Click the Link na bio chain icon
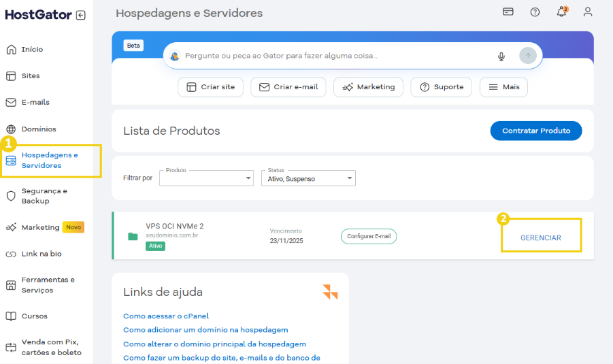Screen dimensions: 613x364 (x=11, y=254)
